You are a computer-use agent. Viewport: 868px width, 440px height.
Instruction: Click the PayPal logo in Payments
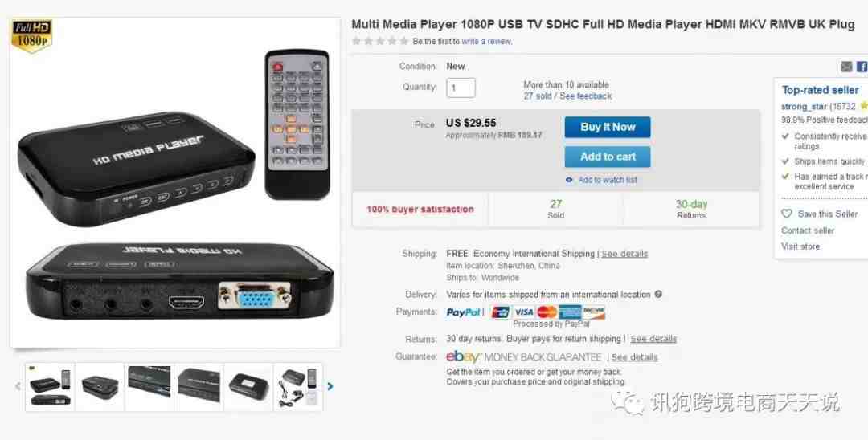click(x=464, y=312)
